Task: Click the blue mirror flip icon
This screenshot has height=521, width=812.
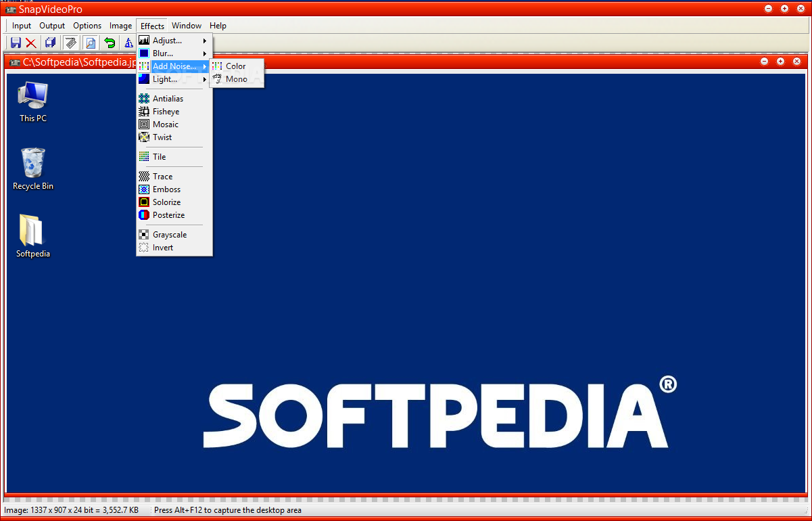Action: (x=128, y=43)
